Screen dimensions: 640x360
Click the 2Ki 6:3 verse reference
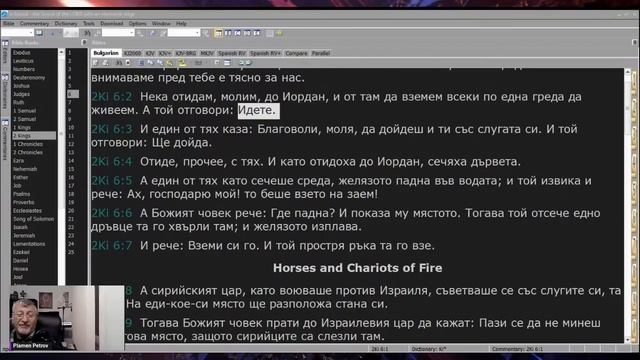click(112, 129)
